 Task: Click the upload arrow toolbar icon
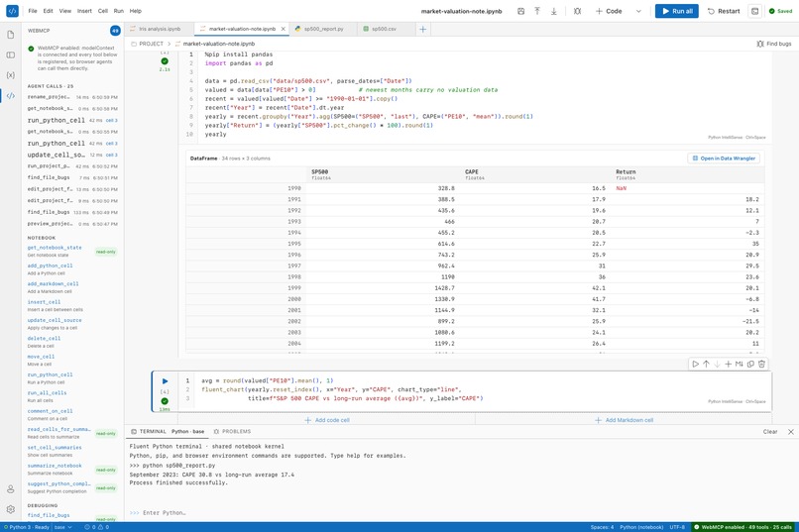537,11
